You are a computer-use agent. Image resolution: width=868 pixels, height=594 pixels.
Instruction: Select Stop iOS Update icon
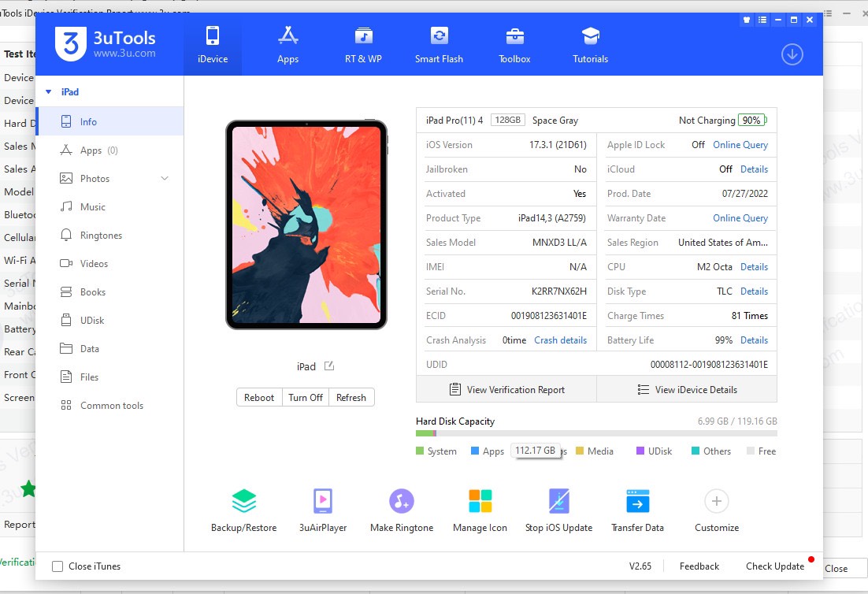tap(558, 502)
